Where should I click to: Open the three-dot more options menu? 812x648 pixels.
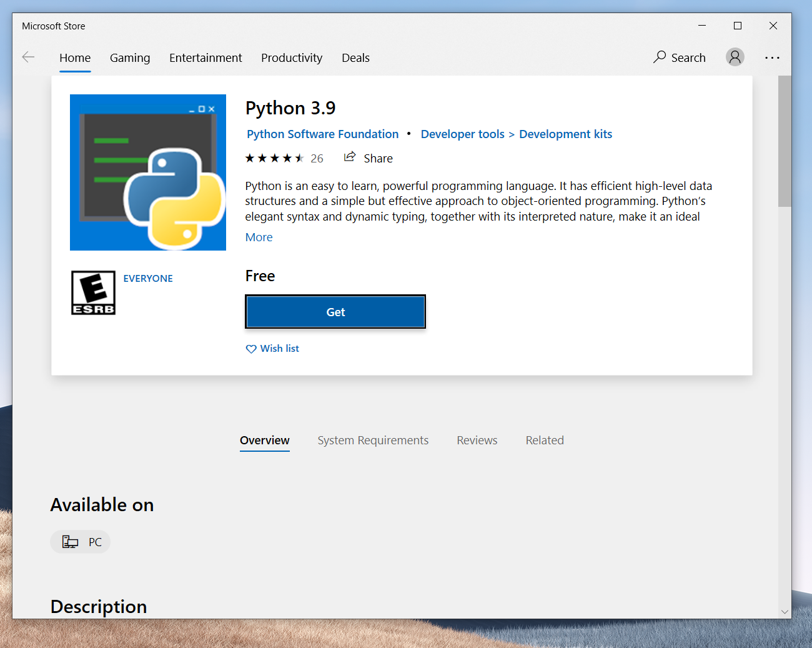(772, 57)
